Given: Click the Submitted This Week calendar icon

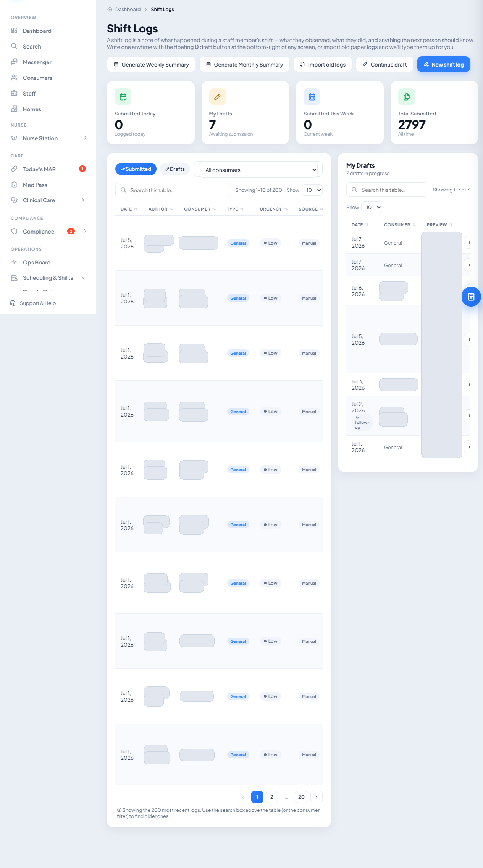Looking at the screenshot, I should coord(312,97).
